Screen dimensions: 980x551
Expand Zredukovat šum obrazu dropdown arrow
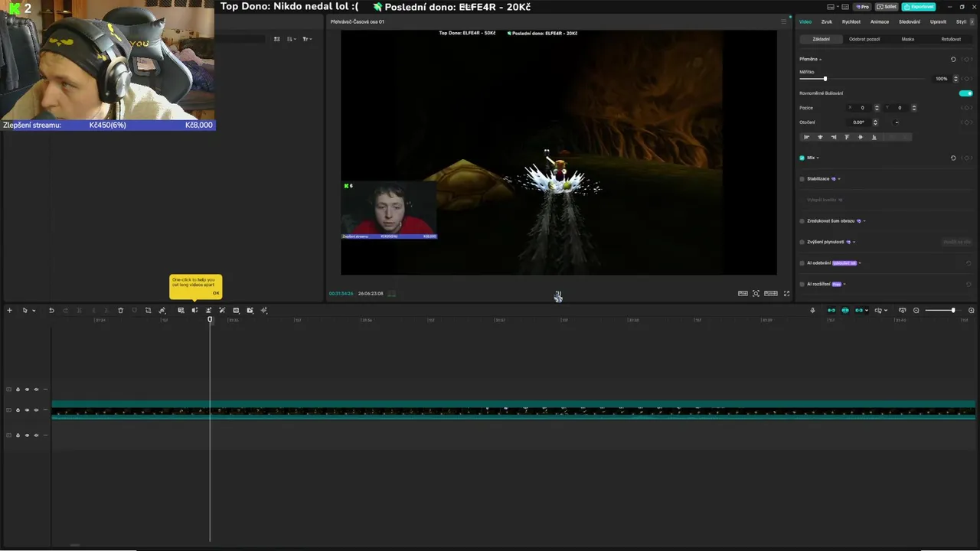click(864, 221)
